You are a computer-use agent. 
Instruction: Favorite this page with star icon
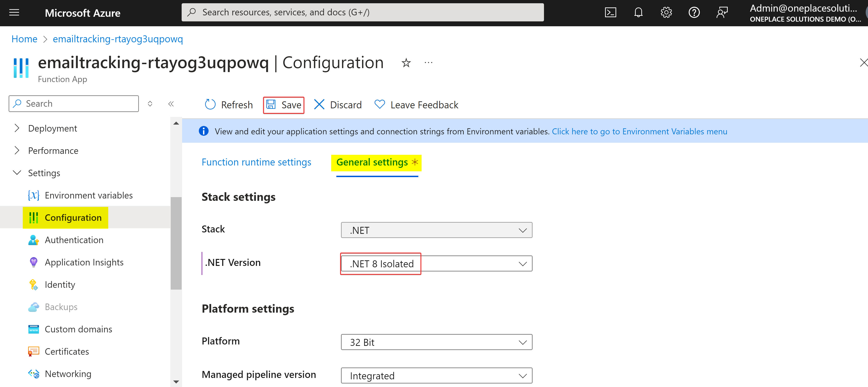tap(406, 63)
